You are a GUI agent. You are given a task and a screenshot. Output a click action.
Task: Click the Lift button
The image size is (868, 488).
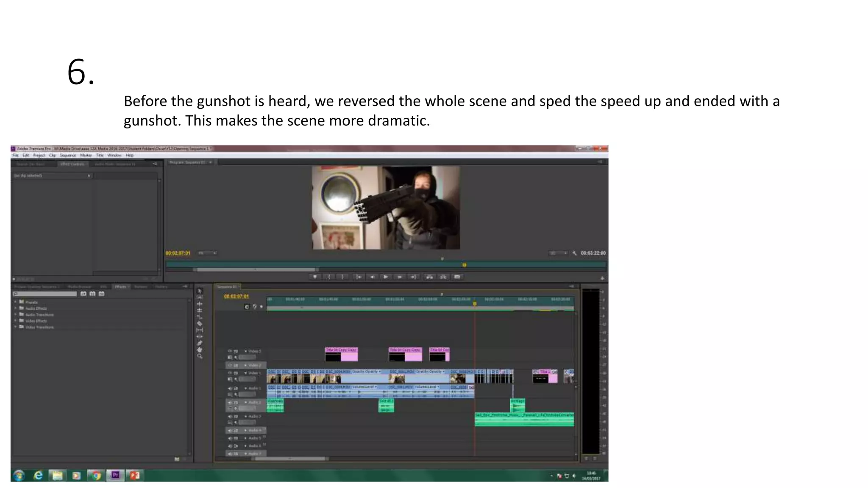point(429,277)
